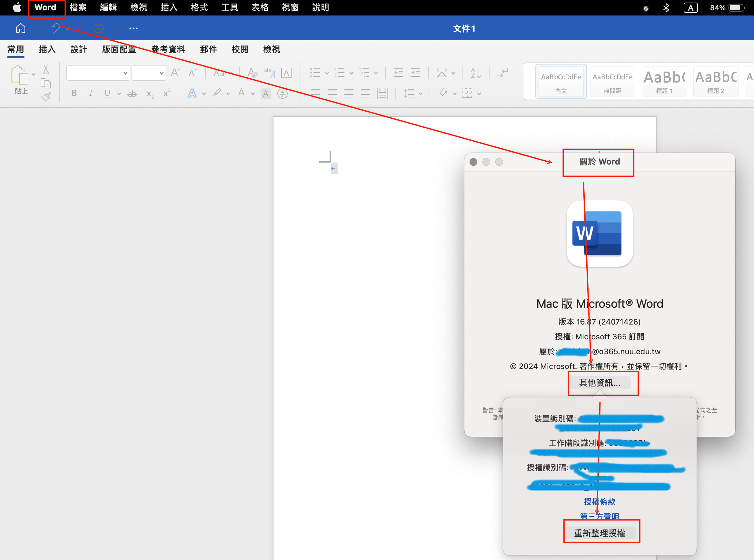Select the 無間距 style thumbnail

(x=612, y=81)
